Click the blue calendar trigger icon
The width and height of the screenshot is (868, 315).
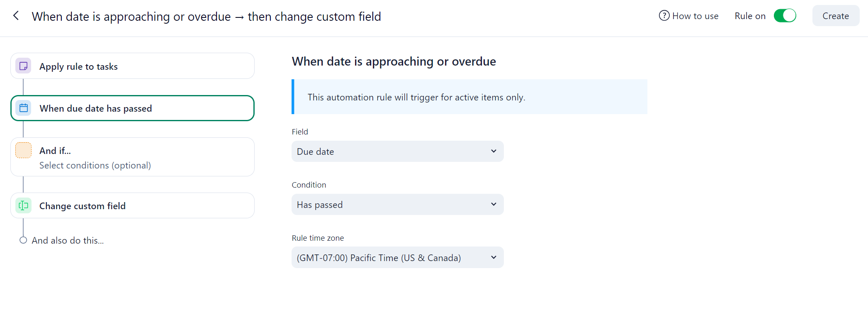(24, 108)
